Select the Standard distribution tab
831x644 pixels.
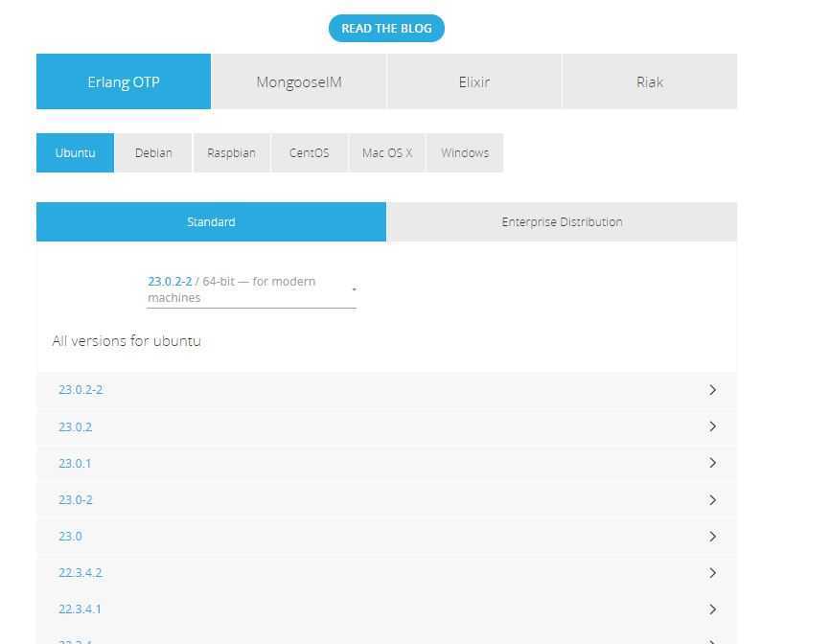(x=211, y=221)
